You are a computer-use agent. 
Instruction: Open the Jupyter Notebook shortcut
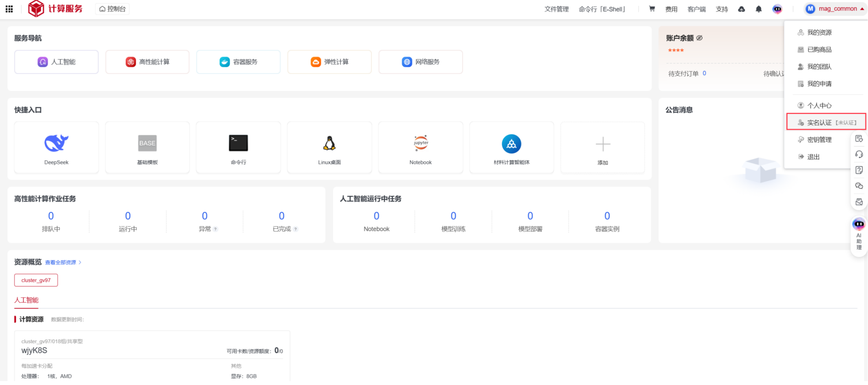420,147
